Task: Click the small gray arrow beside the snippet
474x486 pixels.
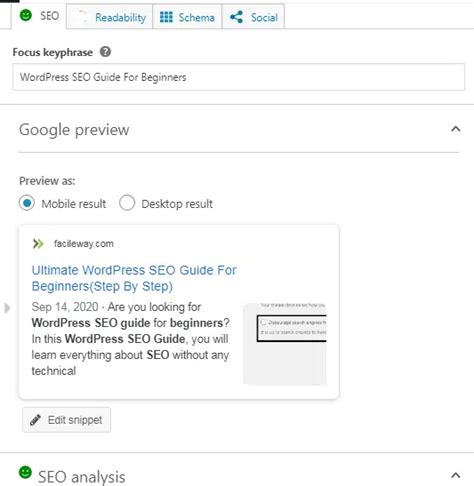Action: 7,308
